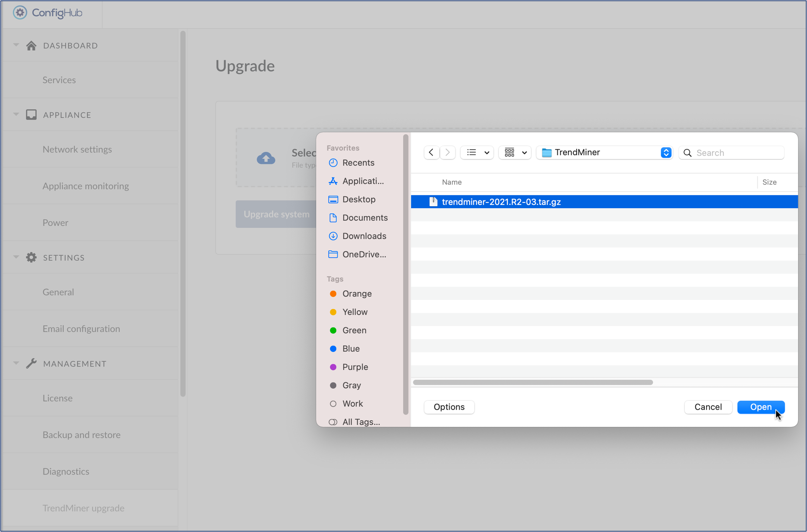Click the Dashboard home icon
The image size is (807, 532).
click(x=31, y=46)
